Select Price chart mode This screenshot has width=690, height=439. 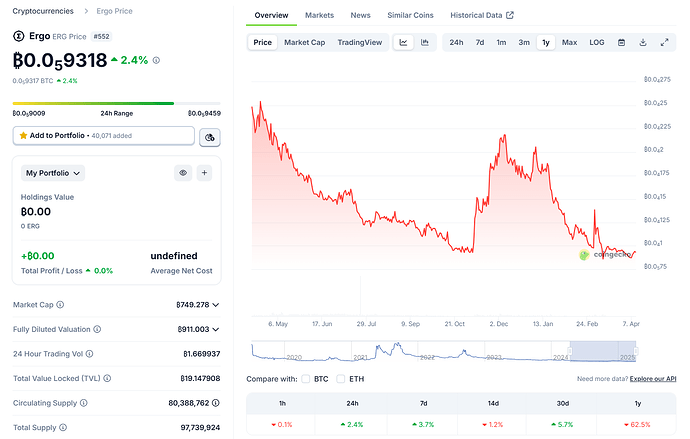click(x=263, y=42)
